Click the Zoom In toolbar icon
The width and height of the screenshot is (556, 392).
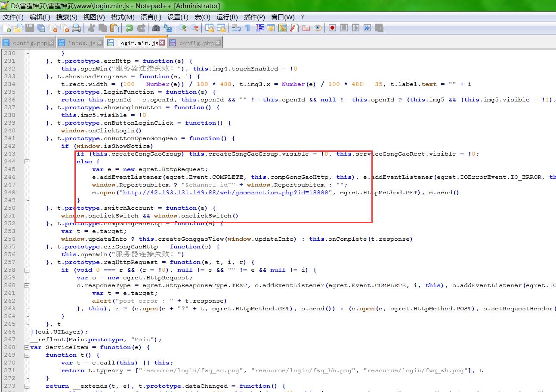click(183, 28)
